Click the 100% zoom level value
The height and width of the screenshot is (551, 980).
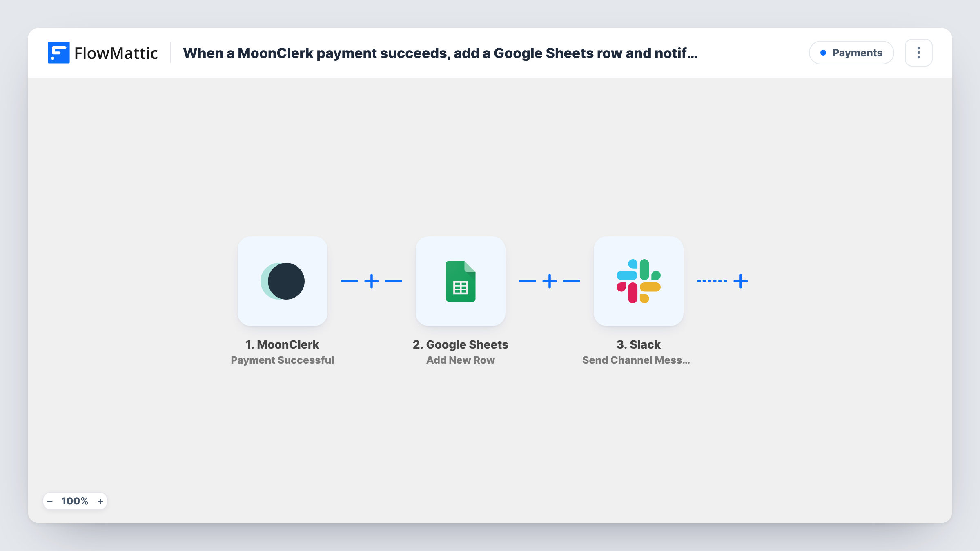tap(75, 501)
